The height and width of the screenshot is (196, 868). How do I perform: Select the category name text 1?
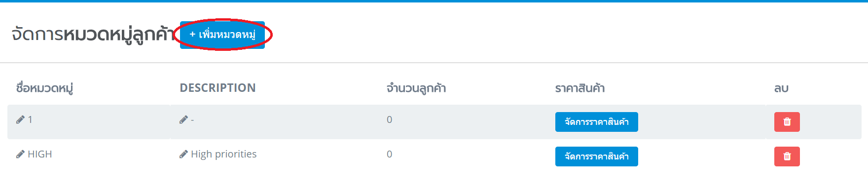click(x=30, y=119)
